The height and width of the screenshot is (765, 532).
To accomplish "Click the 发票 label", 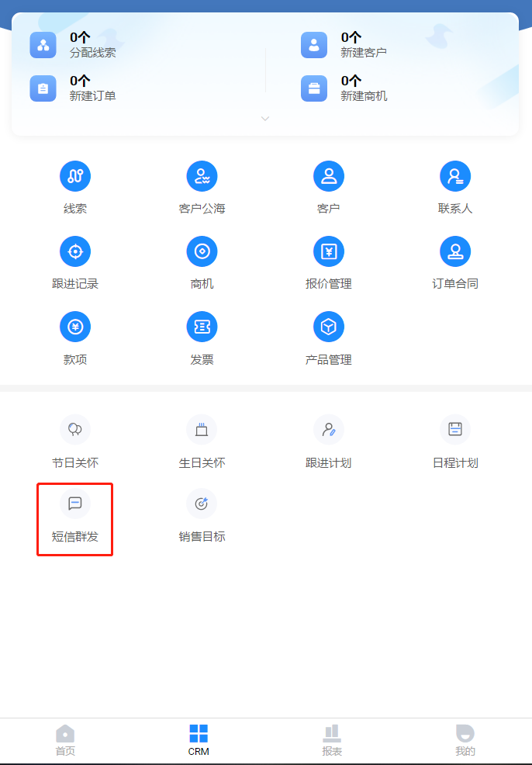I will click(202, 360).
